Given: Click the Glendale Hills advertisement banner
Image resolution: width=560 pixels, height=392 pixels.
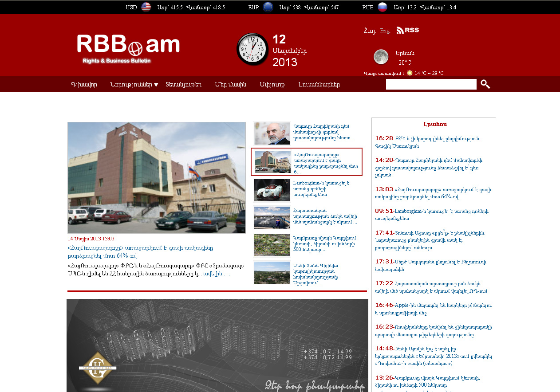Looking at the screenshot, I should click(217, 345).
